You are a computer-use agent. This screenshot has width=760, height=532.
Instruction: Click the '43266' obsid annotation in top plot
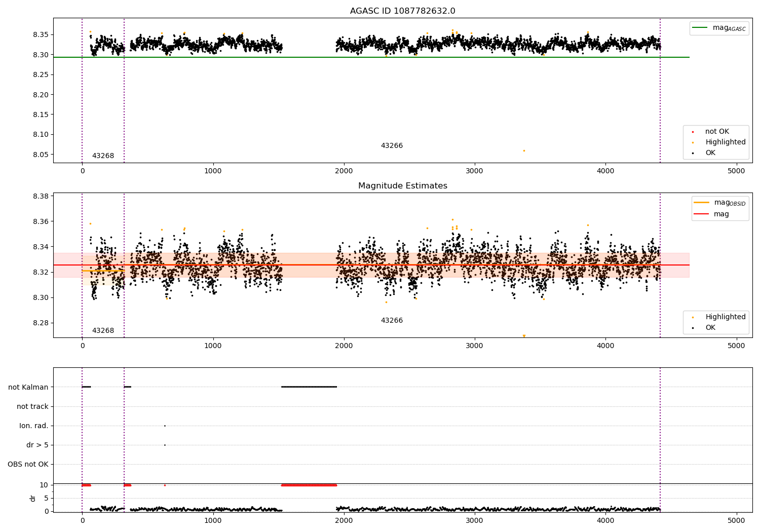coord(392,146)
